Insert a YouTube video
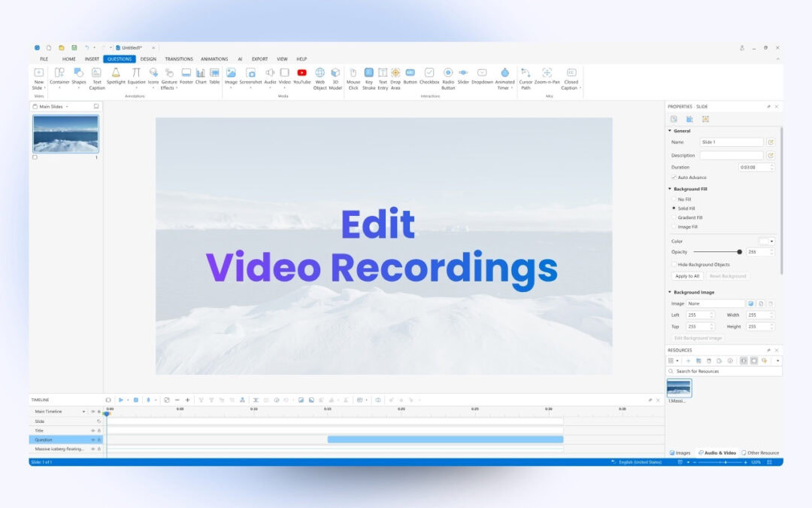The width and height of the screenshot is (812, 508). pos(302,76)
